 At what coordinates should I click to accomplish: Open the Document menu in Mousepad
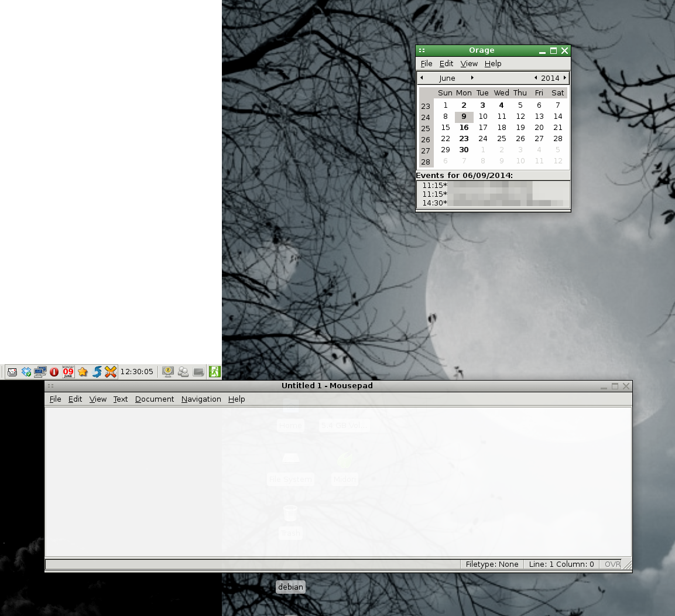tap(154, 399)
